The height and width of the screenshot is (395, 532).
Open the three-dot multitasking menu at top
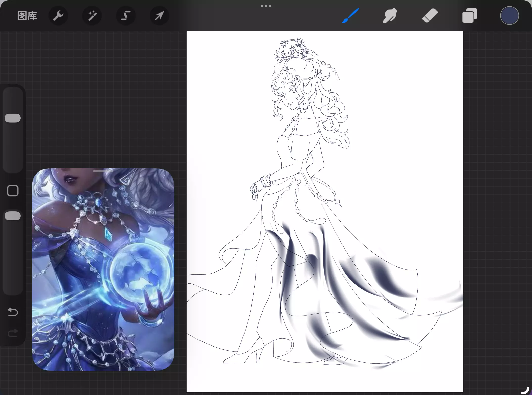tap(266, 6)
